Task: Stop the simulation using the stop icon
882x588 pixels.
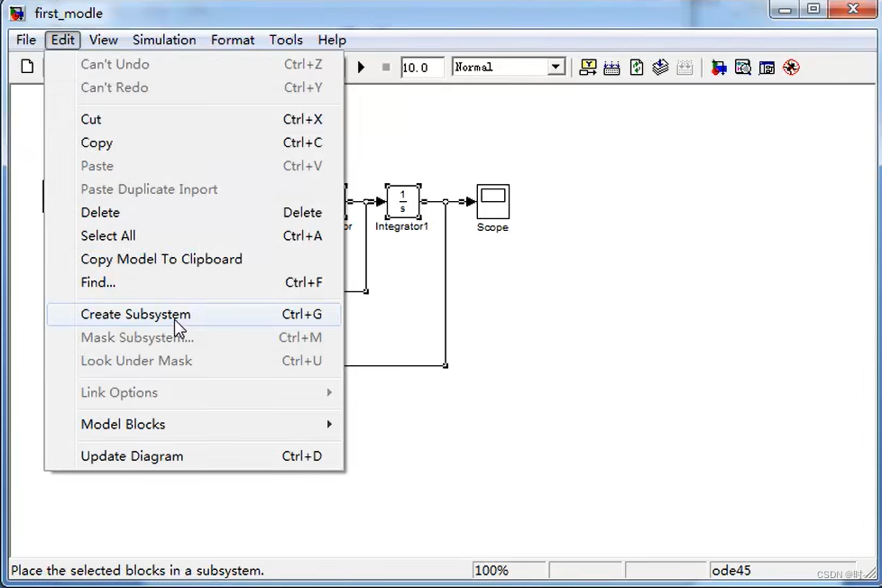Action: 386,67
